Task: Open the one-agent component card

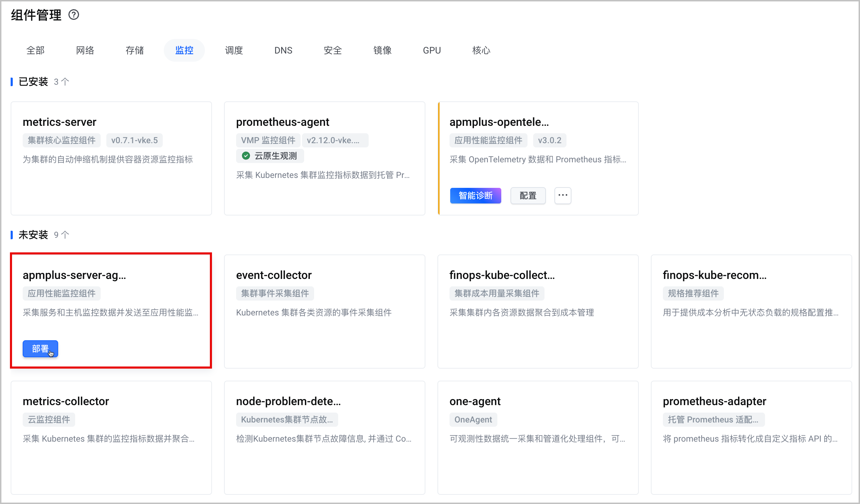Action: 538,438
